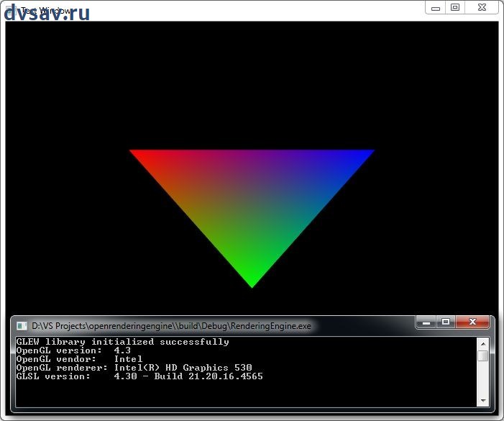Click the console vertical scrollbar thumb

click(483, 356)
